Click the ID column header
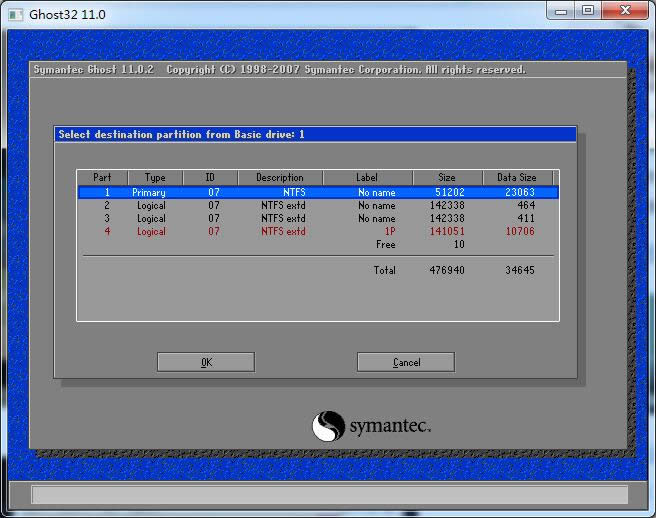Image resolution: width=656 pixels, height=518 pixels. point(210,178)
